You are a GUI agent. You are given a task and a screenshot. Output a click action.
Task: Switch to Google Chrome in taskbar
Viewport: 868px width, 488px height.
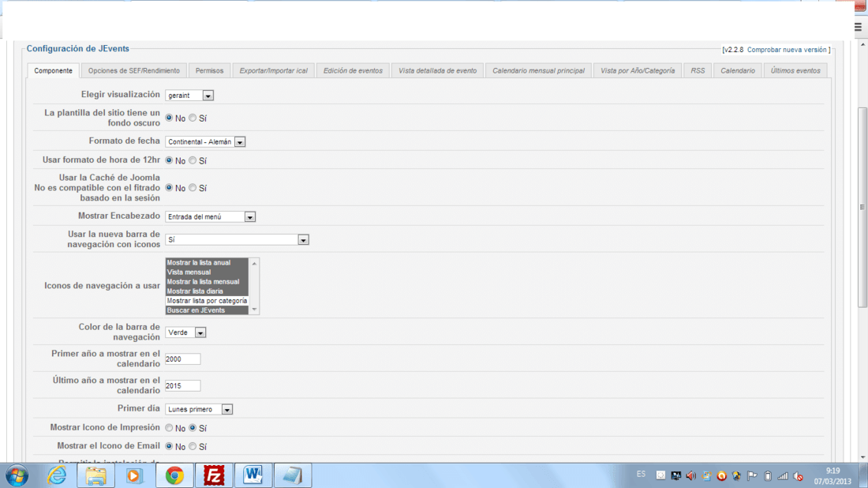pyautogui.click(x=174, y=475)
